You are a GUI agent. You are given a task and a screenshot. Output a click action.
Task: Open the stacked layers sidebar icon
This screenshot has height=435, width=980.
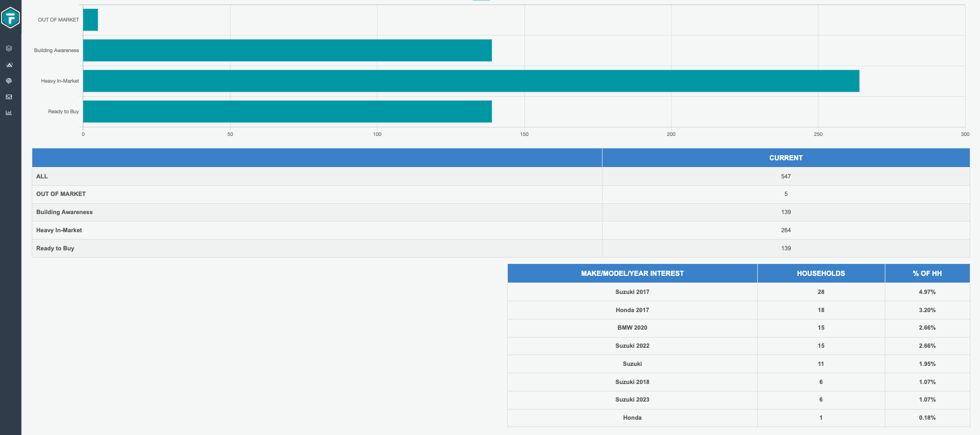point(9,49)
